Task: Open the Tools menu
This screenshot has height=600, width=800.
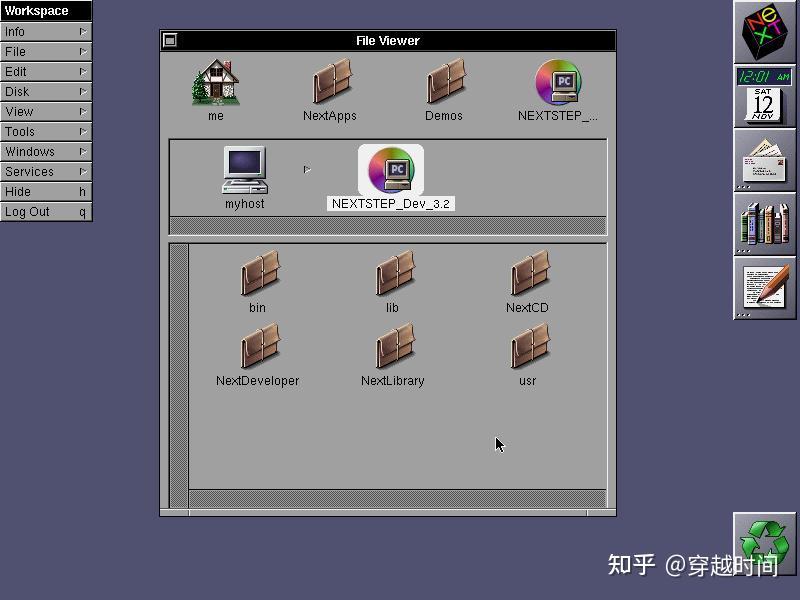Action: pos(46,132)
